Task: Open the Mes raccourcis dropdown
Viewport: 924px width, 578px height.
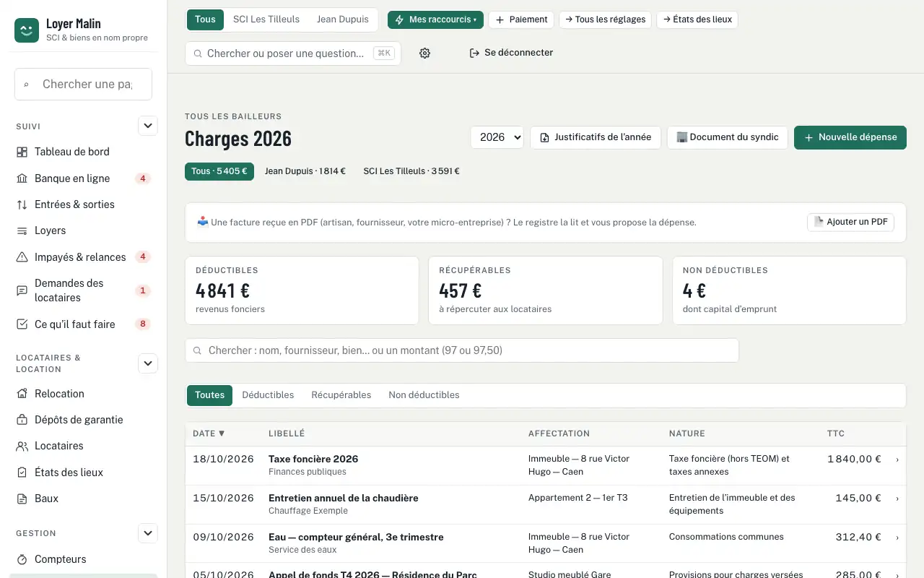Action: coord(435,20)
